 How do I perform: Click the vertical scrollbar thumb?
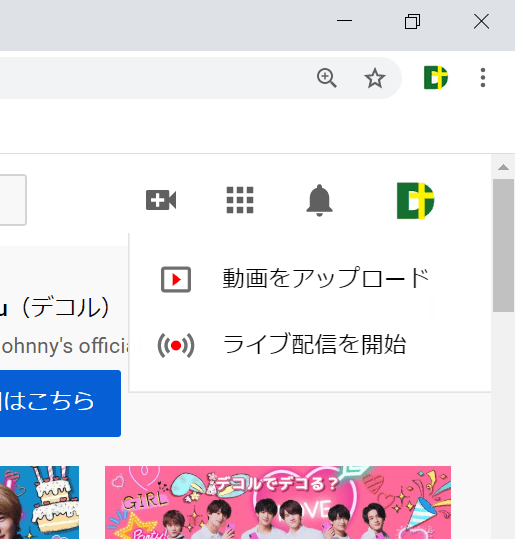[x=503, y=245]
